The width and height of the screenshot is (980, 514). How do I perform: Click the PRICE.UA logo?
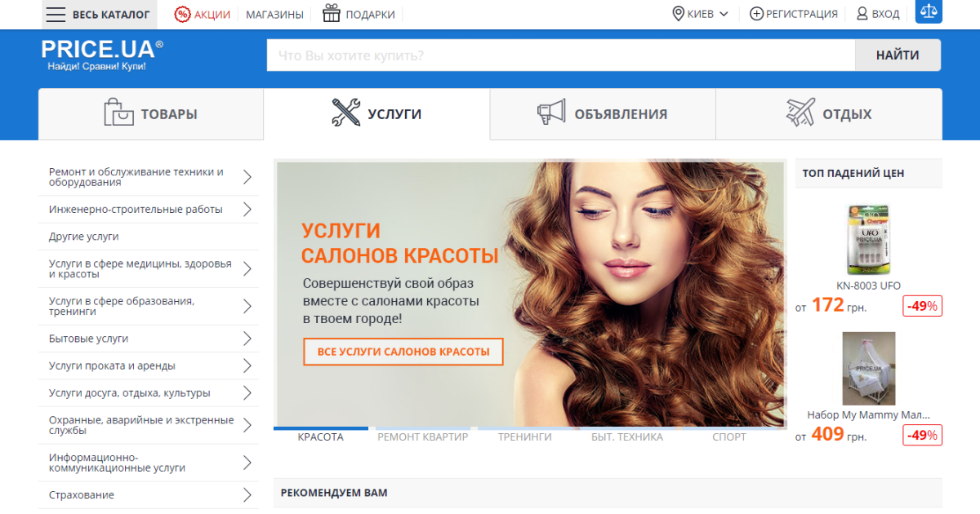coord(102,55)
